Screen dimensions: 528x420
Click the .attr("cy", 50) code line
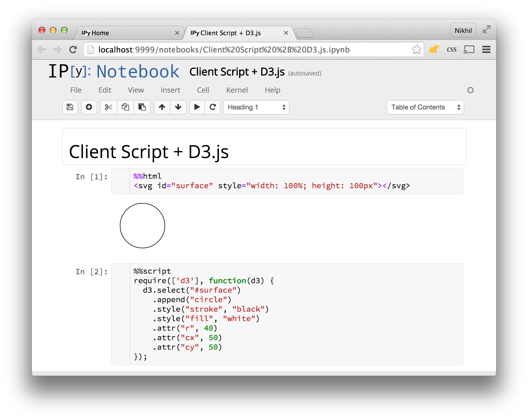tap(187, 347)
